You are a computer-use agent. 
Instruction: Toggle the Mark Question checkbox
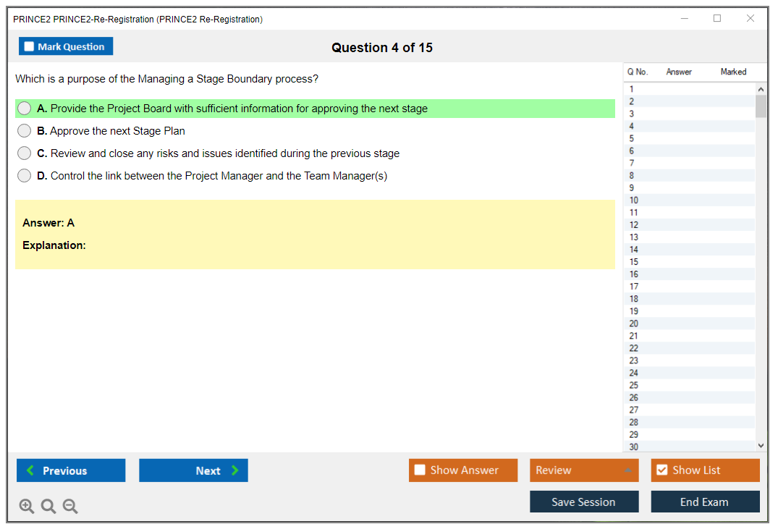[x=30, y=47]
